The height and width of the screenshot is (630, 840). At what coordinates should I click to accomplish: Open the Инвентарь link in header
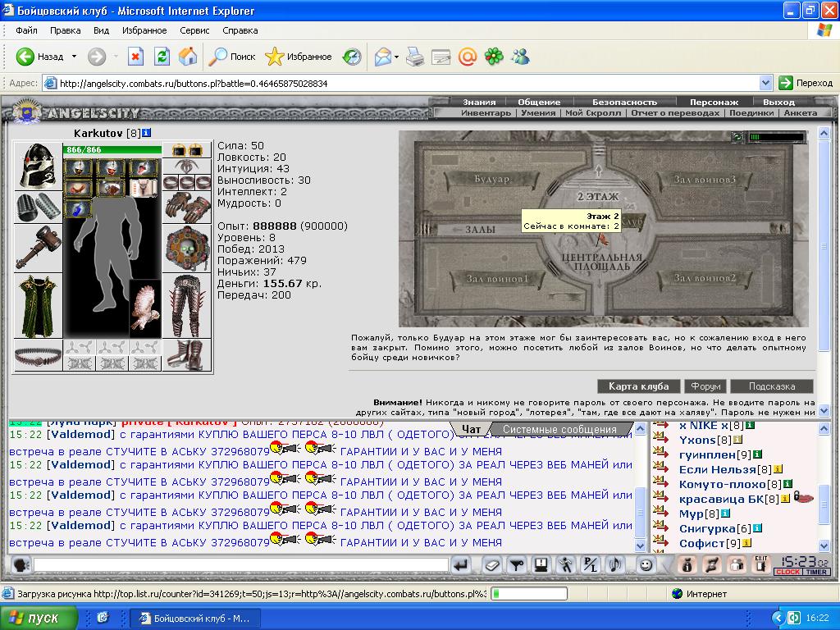pyautogui.click(x=486, y=113)
